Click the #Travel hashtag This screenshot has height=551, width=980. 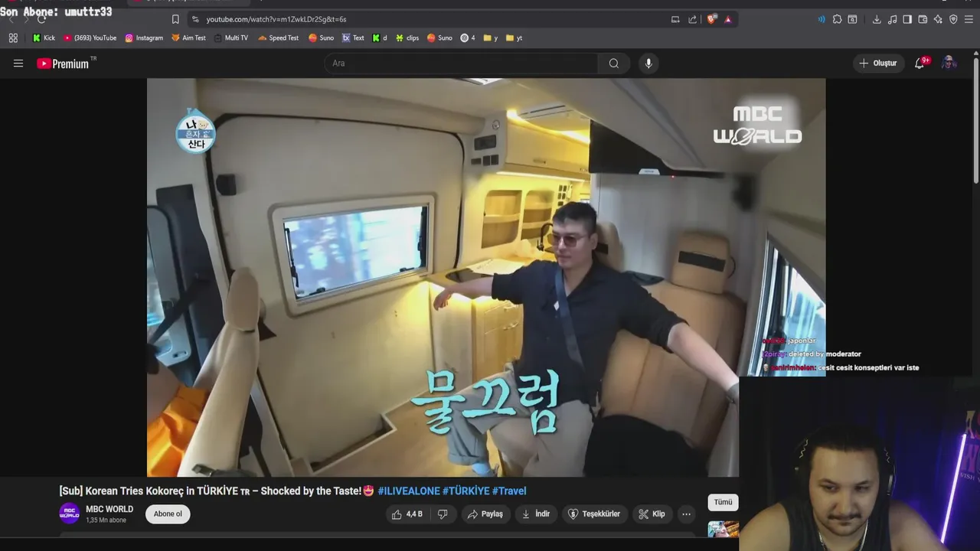[x=509, y=491]
